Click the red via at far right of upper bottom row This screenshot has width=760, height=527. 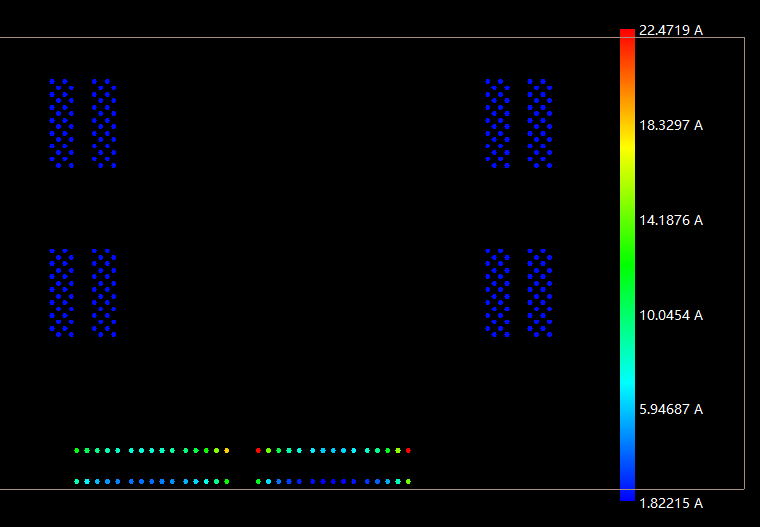pos(408,451)
